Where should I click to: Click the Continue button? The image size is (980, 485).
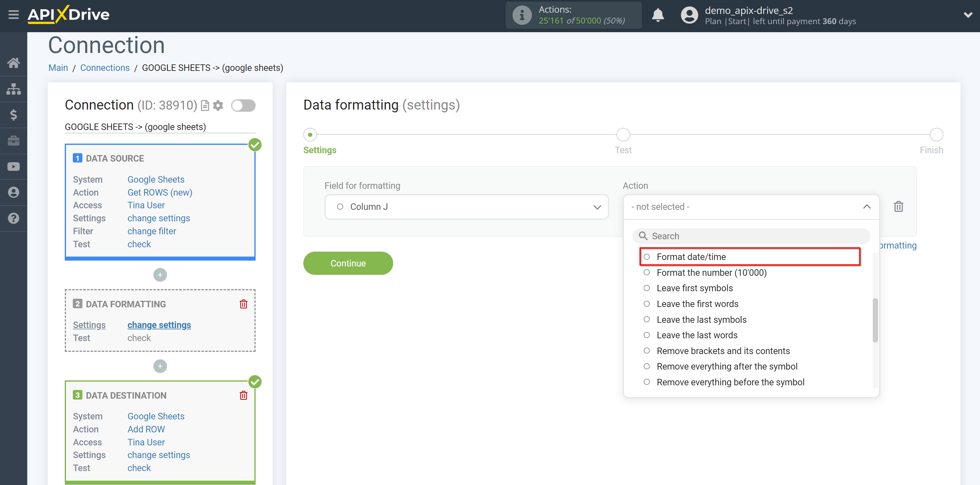349,263
